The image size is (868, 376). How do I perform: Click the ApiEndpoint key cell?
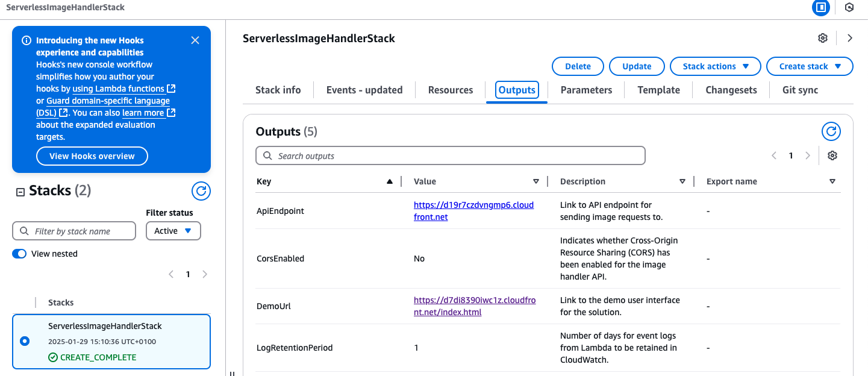click(280, 211)
